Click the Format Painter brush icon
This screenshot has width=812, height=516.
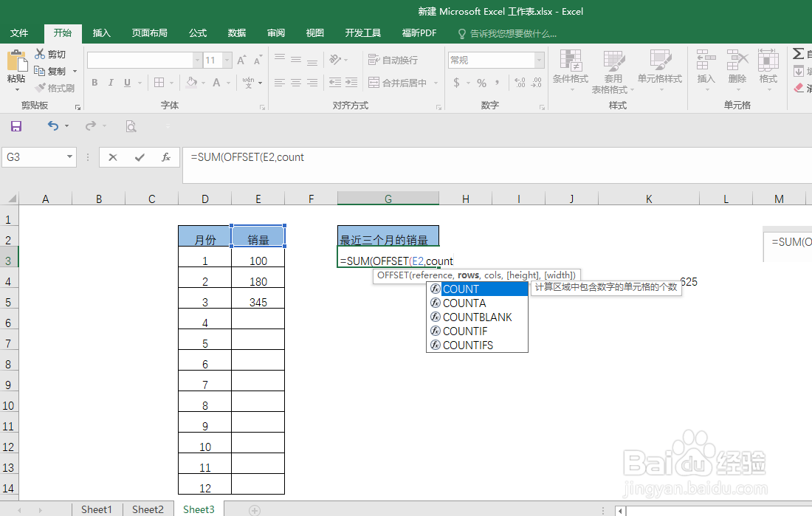tap(40, 88)
